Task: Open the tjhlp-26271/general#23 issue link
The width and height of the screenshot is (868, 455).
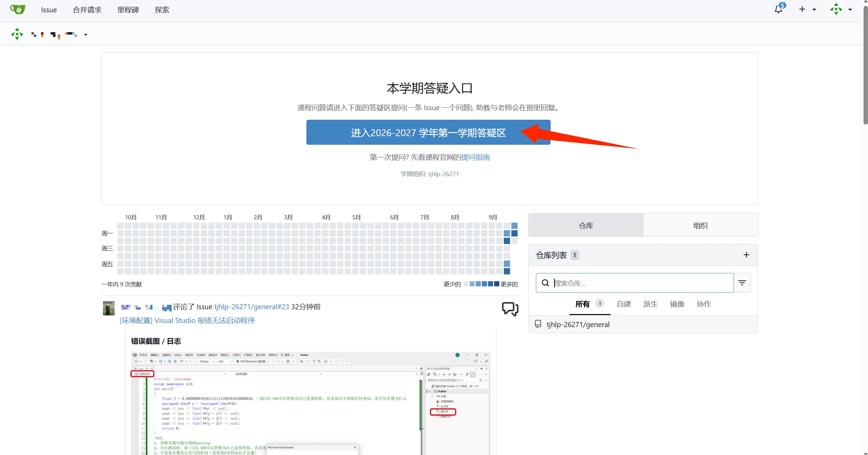Action: click(252, 307)
